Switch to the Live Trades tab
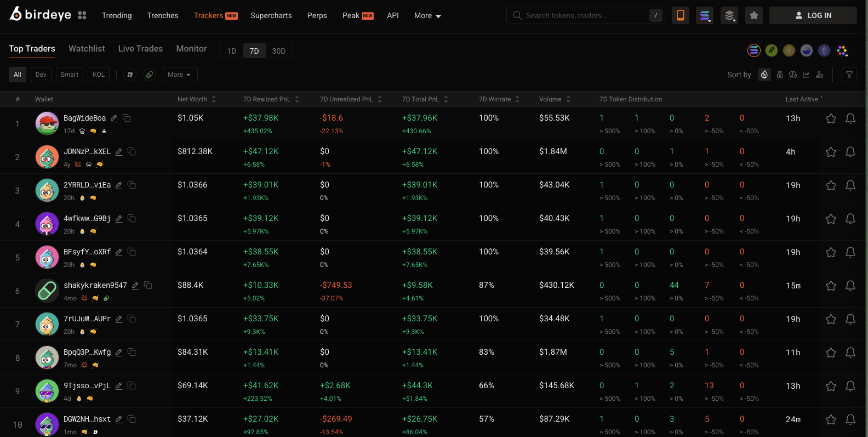This screenshot has height=437, width=868. [140, 48]
